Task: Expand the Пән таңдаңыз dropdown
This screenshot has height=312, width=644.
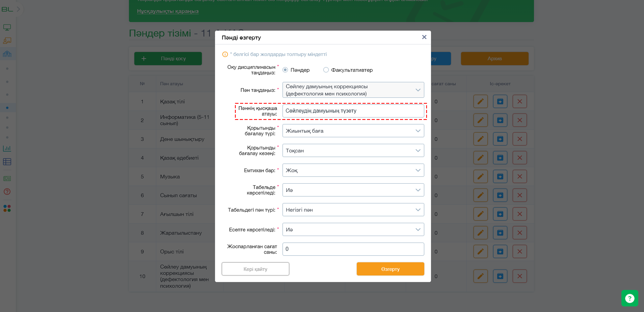Action: 353,90
